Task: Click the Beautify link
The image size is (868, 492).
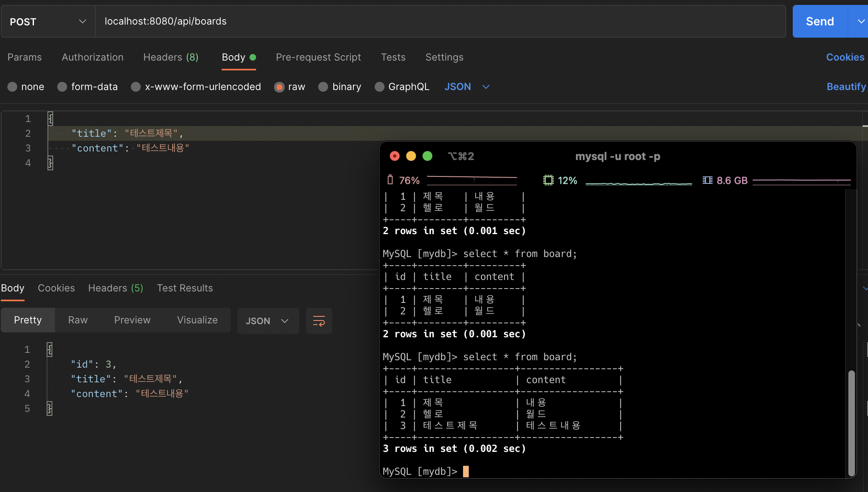Action: pyautogui.click(x=846, y=87)
